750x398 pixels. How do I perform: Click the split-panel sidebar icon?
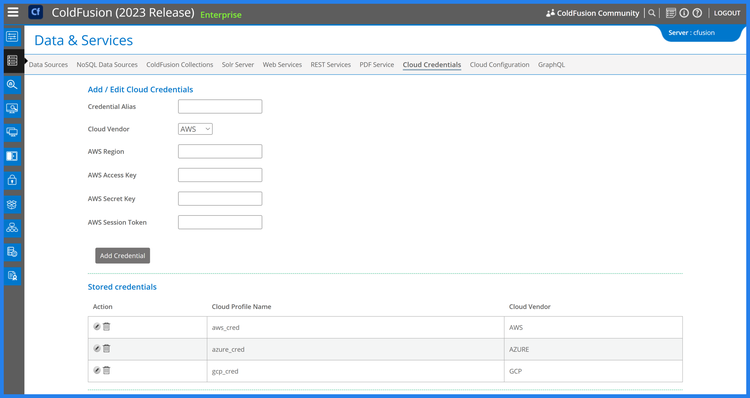point(12,156)
